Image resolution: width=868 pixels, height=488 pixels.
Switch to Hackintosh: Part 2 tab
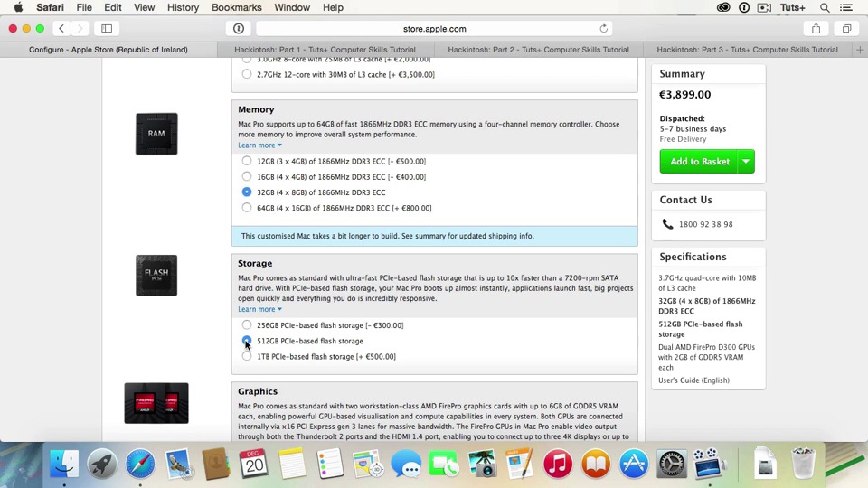click(538, 49)
